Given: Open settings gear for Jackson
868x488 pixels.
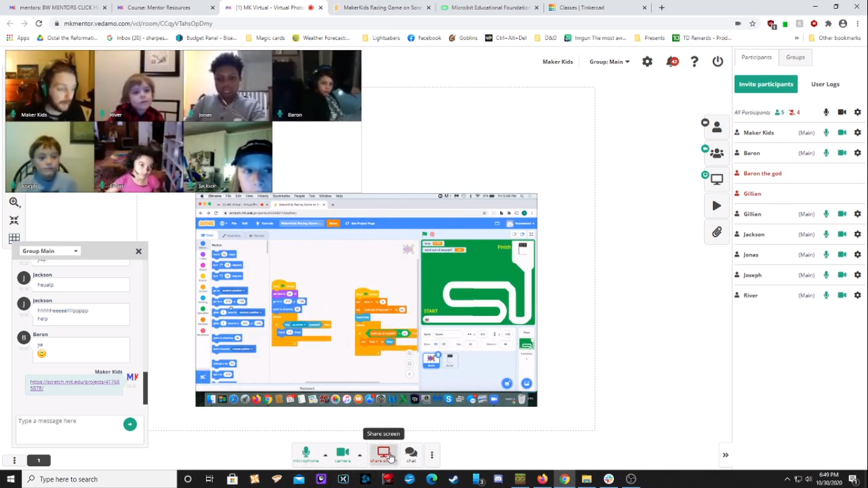Looking at the screenshot, I should (x=857, y=234).
